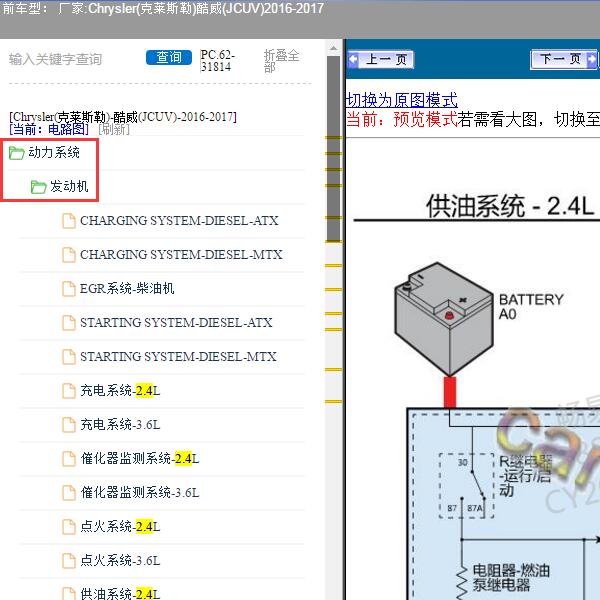This screenshot has height=600, width=600.
Task: Click the battery image in diagram
Action: pyautogui.click(x=444, y=319)
